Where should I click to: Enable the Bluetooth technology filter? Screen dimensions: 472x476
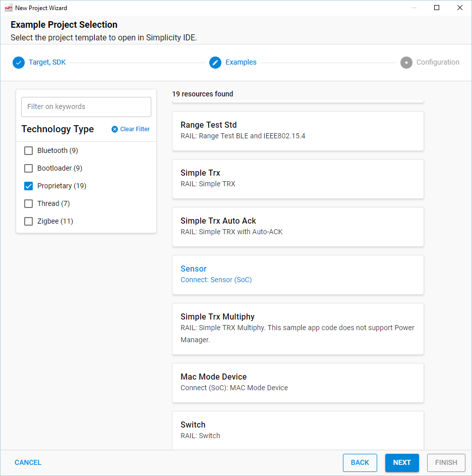[29, 150]
